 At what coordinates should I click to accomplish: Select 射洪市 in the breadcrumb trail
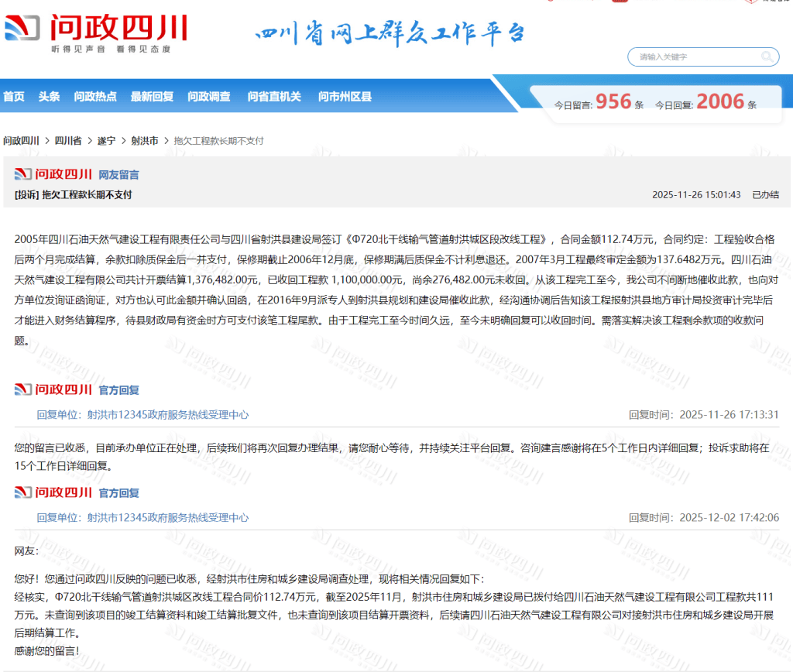coord(145,141)
